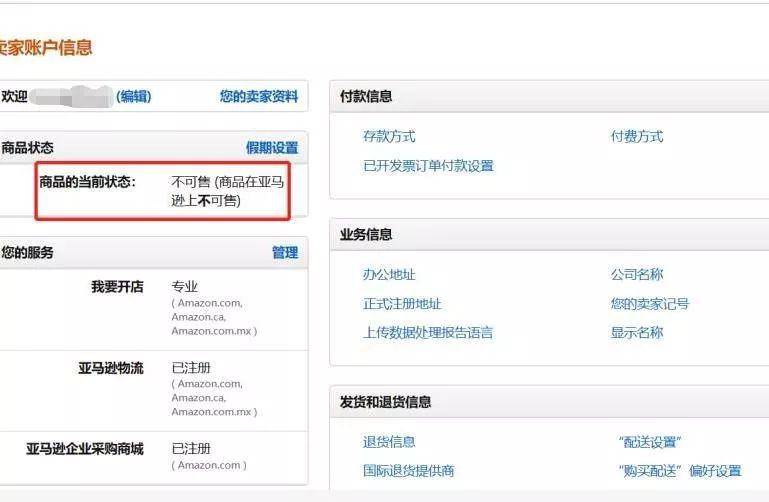The width and height of the screenshot is (769, 502).
Task: Open the 显示名称 link
Action: 637,333
